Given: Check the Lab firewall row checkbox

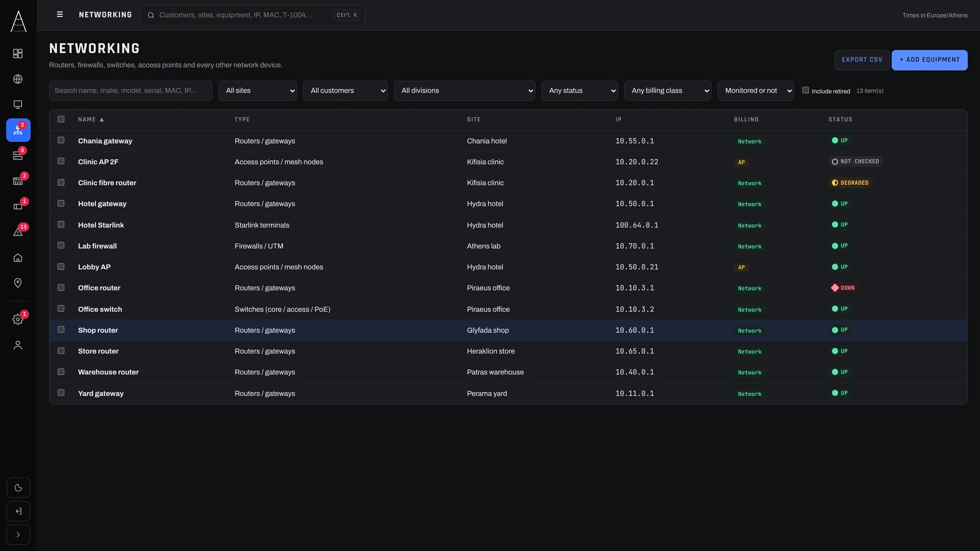Looking at the screenshot, I should 61,245.
